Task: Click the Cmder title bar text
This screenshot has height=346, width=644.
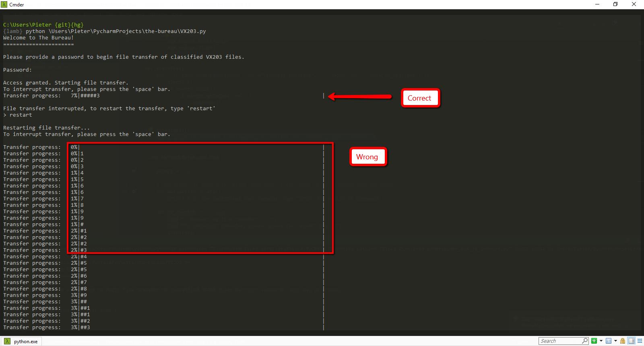Action: (x=17, y=4)
